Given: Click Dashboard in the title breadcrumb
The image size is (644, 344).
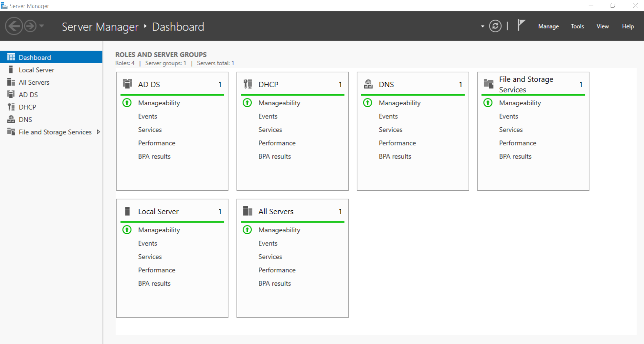Looking at the screenshot, I should (x=178, y=27).
